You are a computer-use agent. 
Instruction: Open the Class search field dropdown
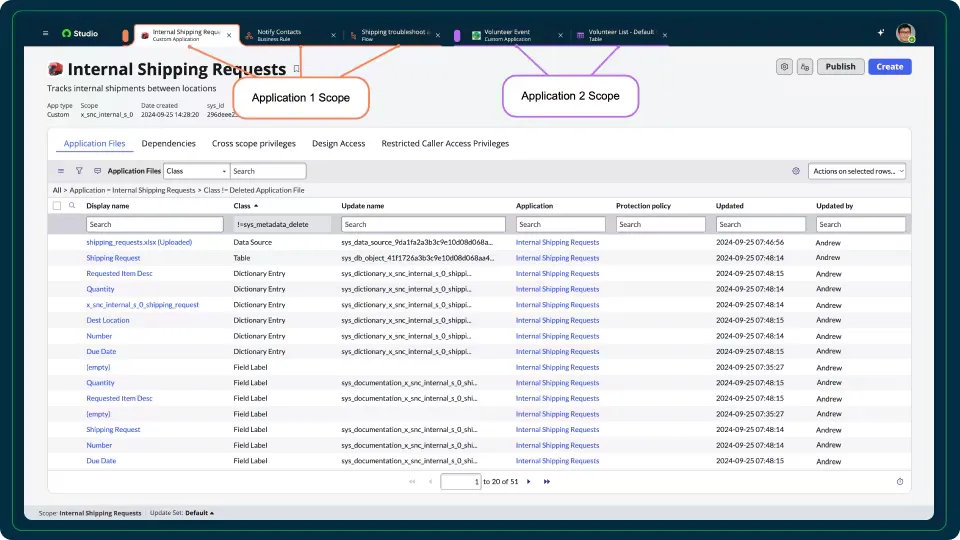pyautogui.click(x=196, y=171)
